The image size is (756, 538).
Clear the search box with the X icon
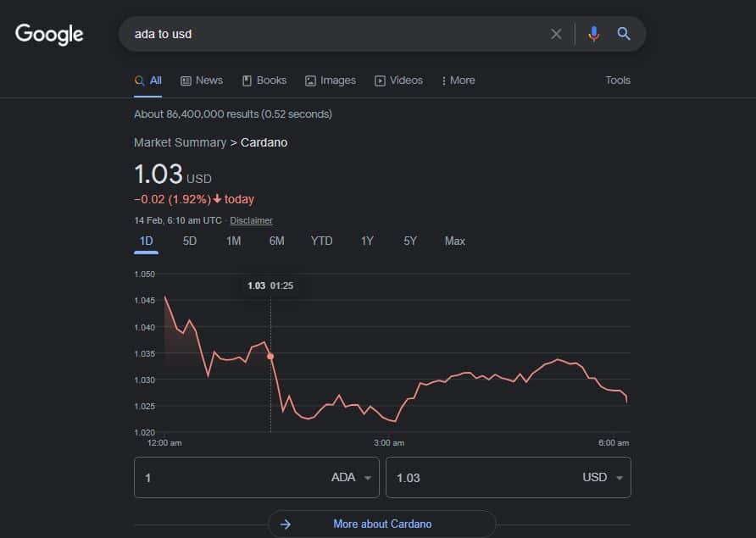556,34
